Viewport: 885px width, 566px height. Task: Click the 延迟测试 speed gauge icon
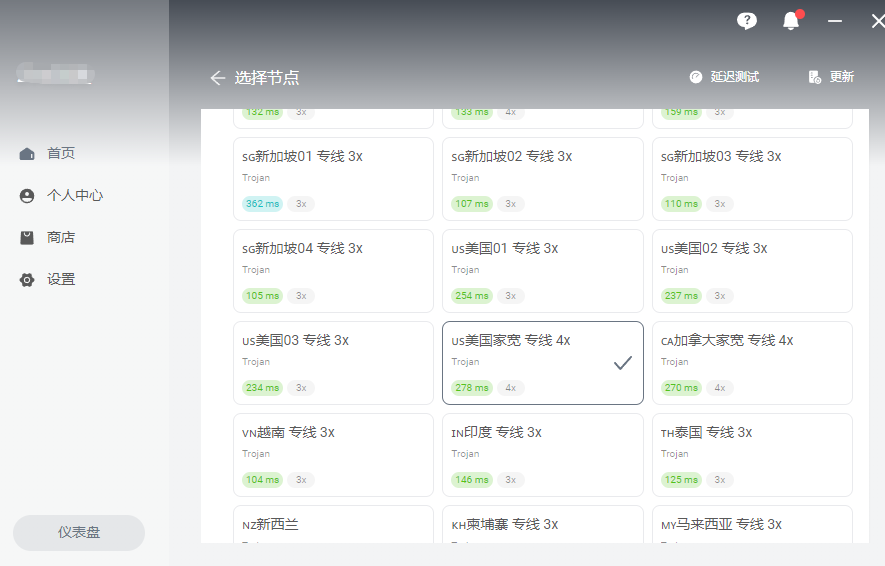tap(696, 77)
